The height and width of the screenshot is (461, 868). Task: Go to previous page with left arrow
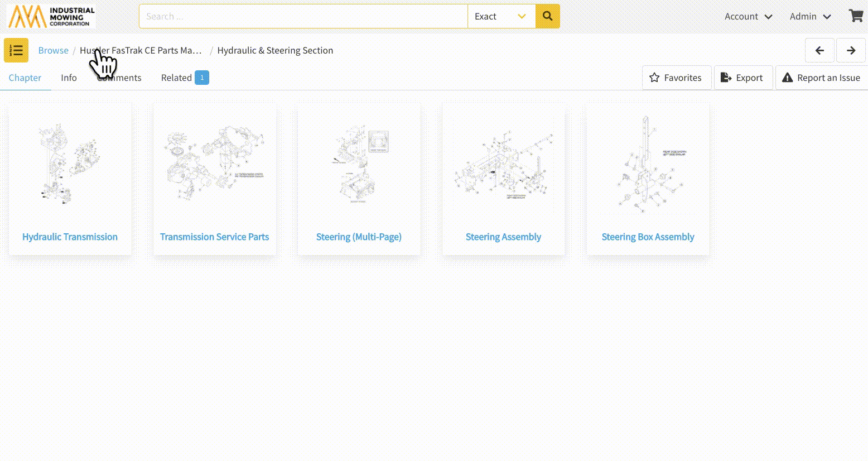(x=819, y=50)
